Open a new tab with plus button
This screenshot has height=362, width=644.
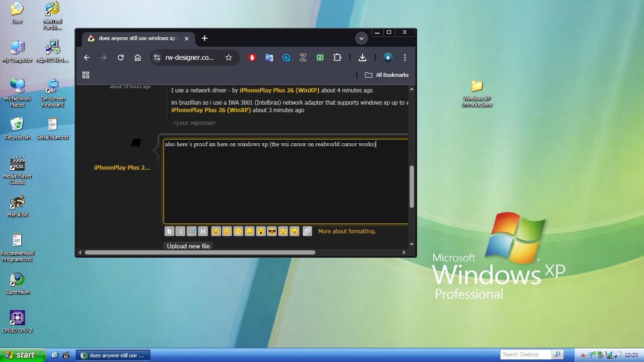205,38
